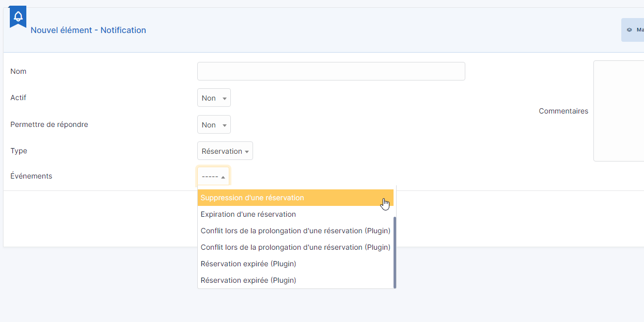
Task: Click the Événements label
Action: [31, 176]
